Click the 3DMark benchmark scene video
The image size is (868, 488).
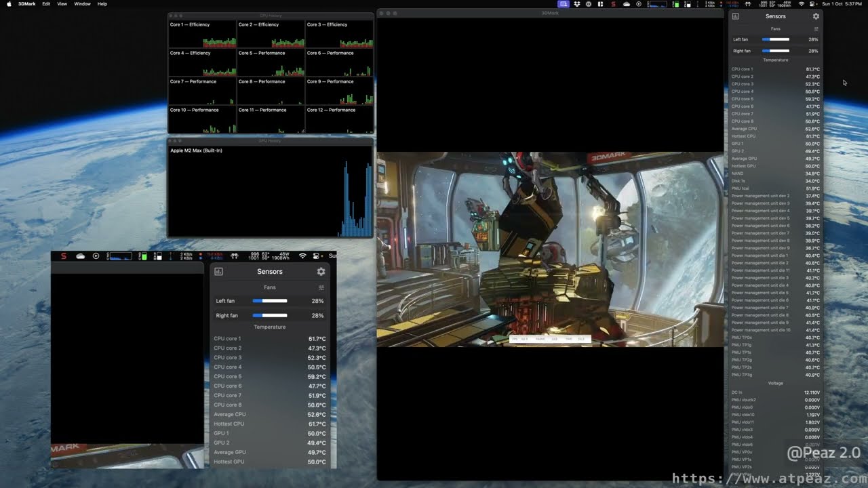coord(550,249)
